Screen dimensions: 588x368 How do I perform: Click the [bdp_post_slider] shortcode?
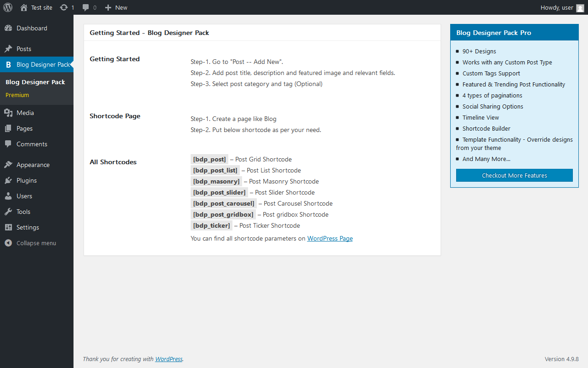[219, 192]
